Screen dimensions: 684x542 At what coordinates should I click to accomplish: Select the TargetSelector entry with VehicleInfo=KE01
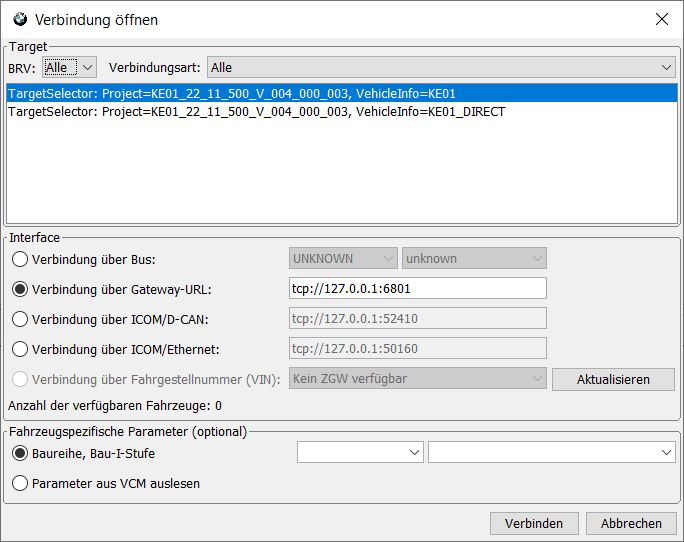click(231, 93)
